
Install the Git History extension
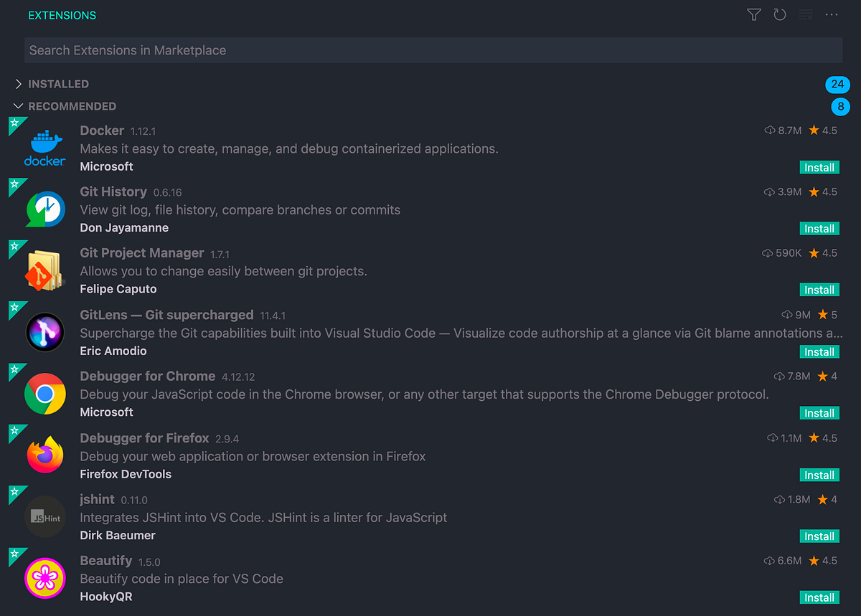[819, 228]
